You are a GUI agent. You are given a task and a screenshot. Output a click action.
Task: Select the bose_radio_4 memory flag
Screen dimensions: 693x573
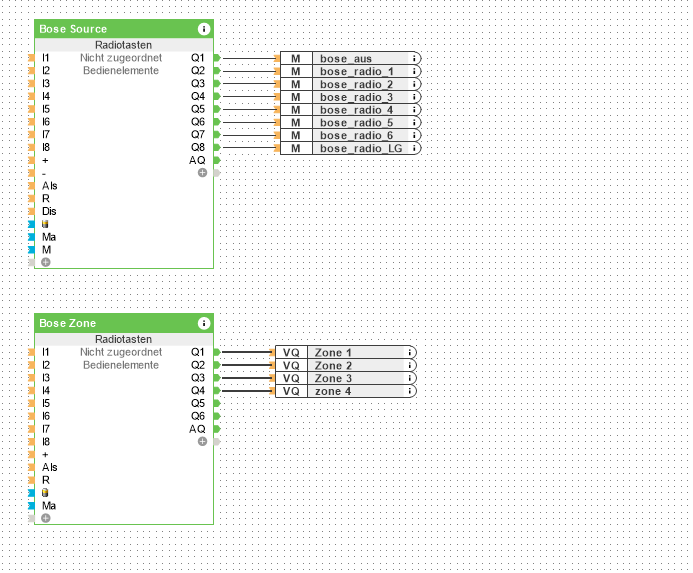(x=350, y=110)
